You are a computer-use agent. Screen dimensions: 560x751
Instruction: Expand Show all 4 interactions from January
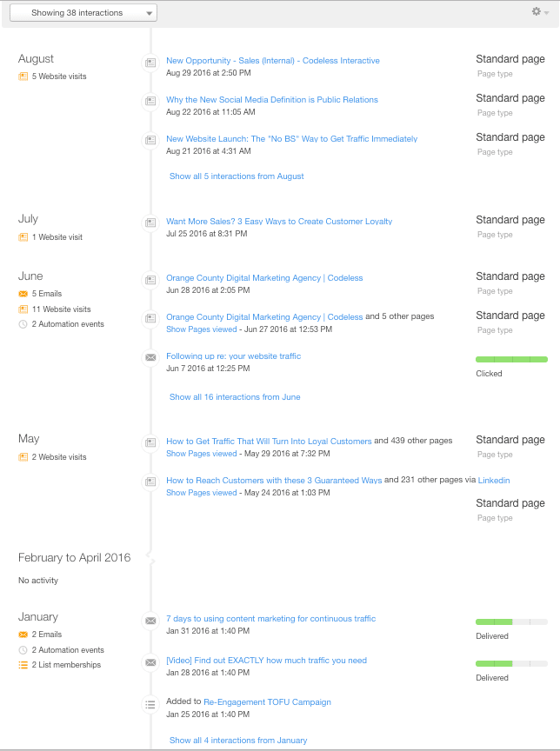[238, 741]
